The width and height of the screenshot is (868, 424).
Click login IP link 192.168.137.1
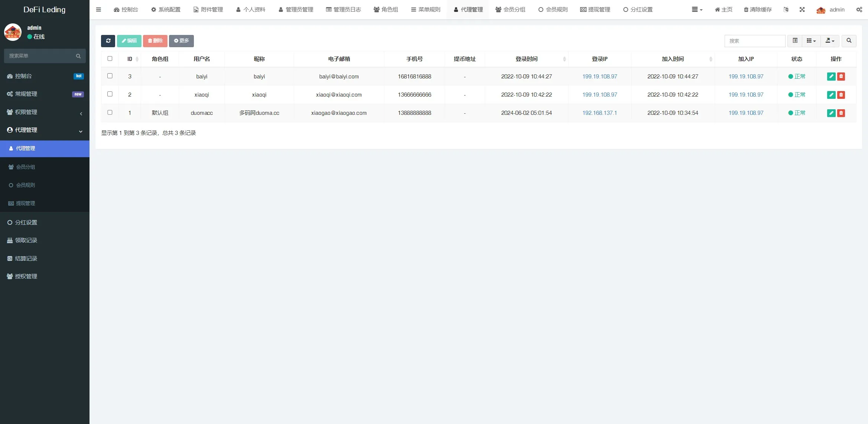(x=599, y=113)
